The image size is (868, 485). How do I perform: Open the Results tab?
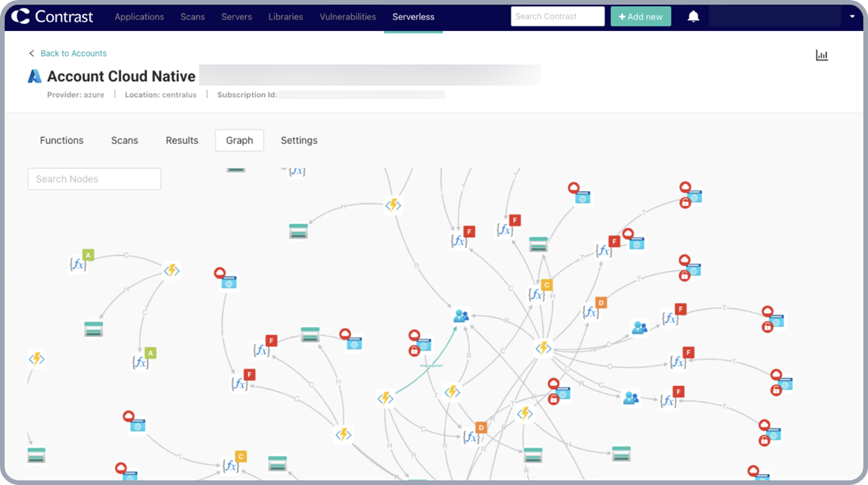tap(182, 140)
